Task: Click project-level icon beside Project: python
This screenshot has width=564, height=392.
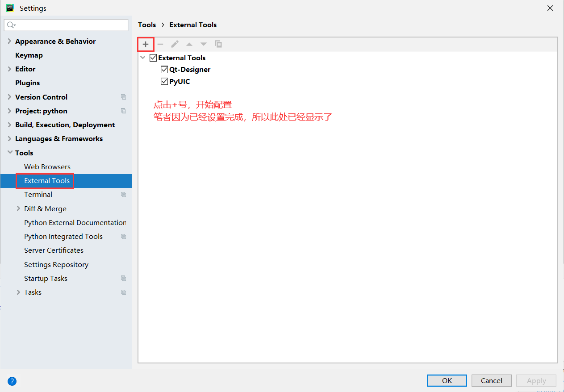Action: tap(124, 111)
